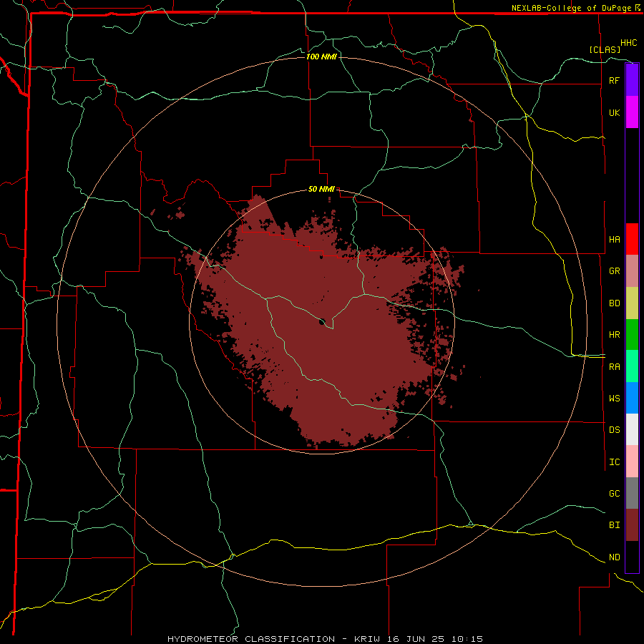Click the green HR heavy rain swatch

(632, 335)
